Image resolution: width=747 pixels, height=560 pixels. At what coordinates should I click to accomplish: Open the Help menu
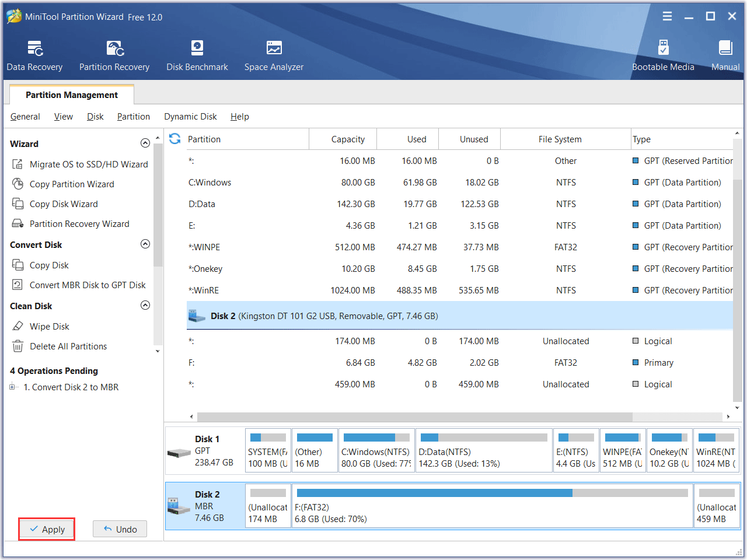240,117
